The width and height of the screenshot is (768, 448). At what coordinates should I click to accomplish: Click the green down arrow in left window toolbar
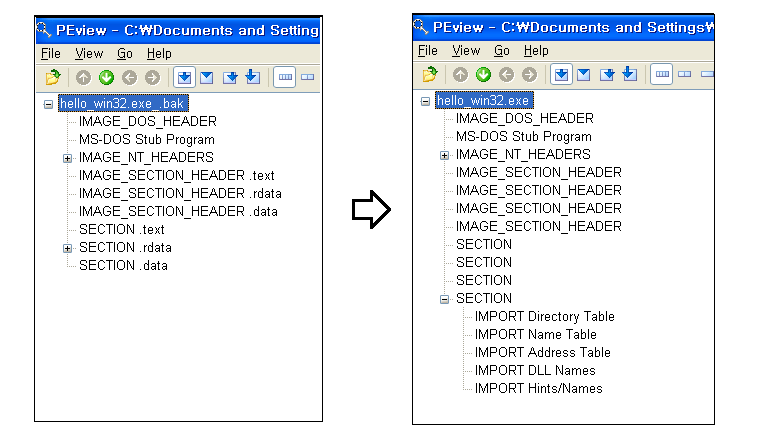[106, 77]
